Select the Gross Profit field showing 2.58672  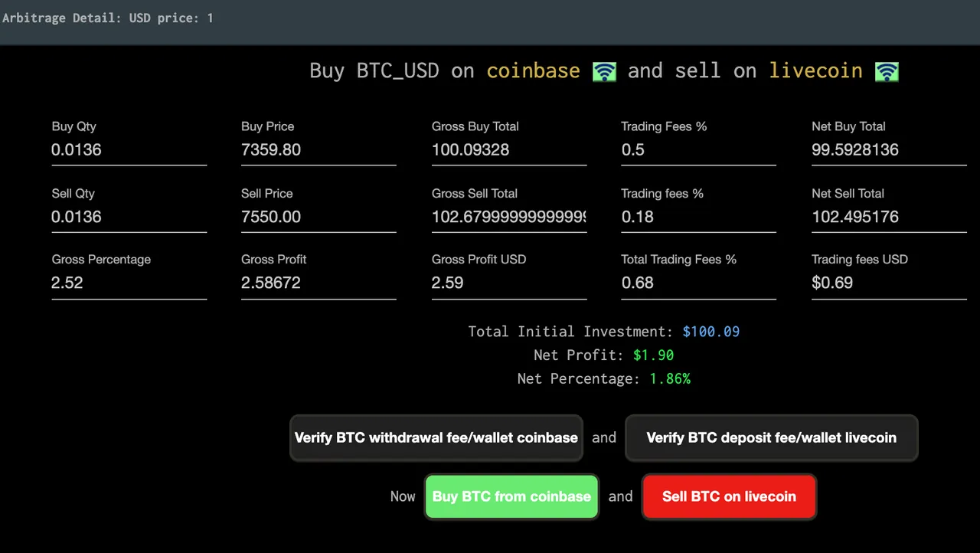(x=318, y=283)
